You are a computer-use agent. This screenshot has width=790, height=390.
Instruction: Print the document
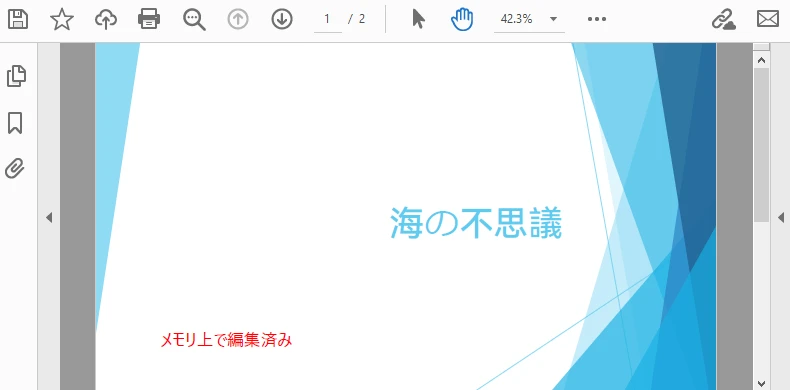tap(149, 20)
